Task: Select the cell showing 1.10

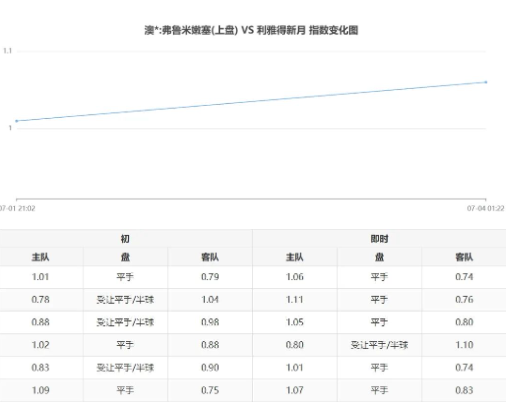Action: (464, 345)
